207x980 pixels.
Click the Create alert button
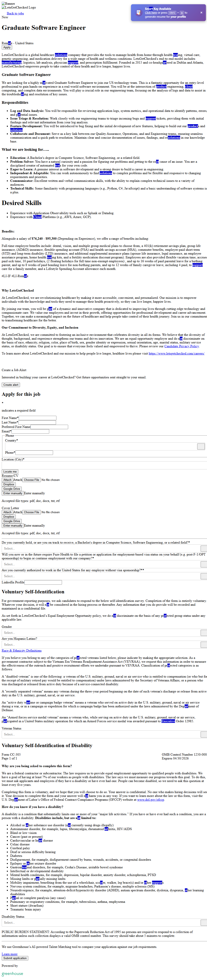(11, 385)
